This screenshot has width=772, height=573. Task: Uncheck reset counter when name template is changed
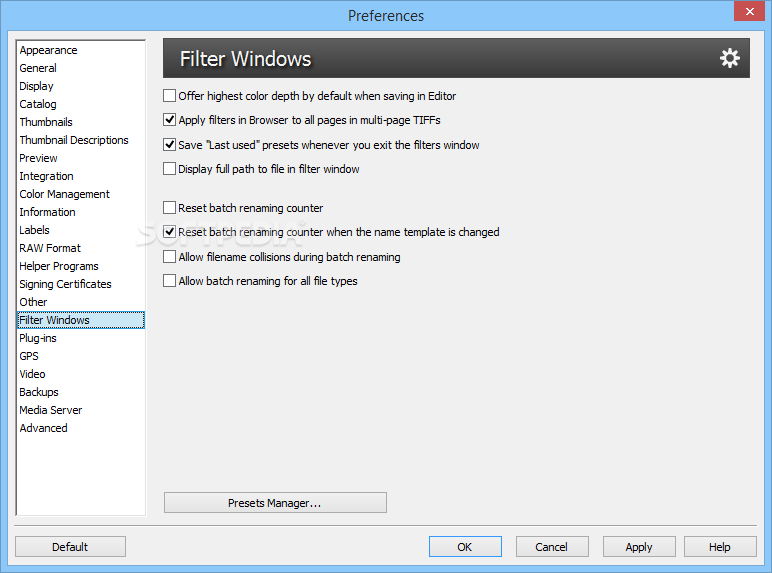coord(169,232)
